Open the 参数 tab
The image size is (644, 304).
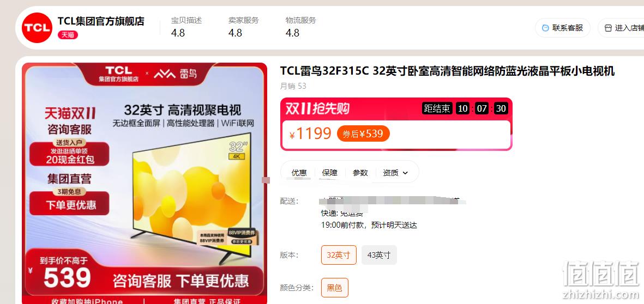pos(360,173)
